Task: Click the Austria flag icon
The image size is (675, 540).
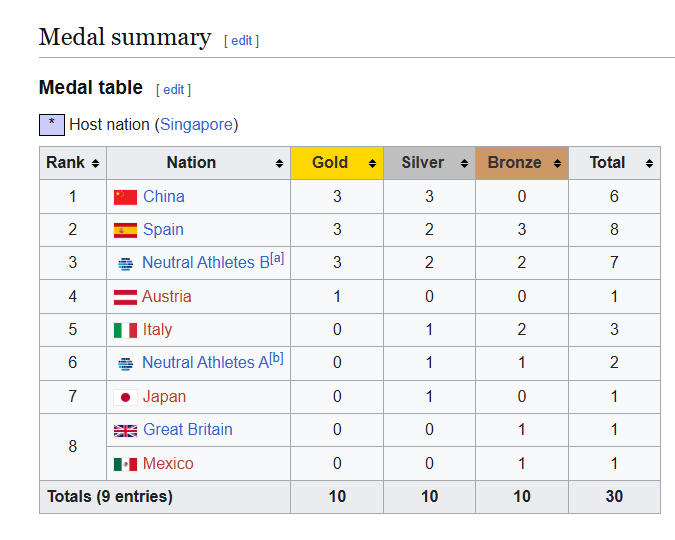Action: coord(125,297)
